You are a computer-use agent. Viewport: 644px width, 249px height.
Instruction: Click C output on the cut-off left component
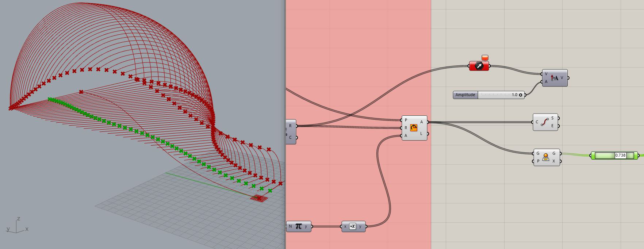pos(291,137)
